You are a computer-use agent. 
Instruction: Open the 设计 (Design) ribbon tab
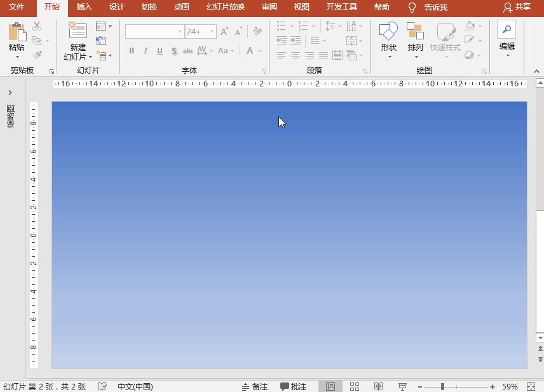click(116, 8)
